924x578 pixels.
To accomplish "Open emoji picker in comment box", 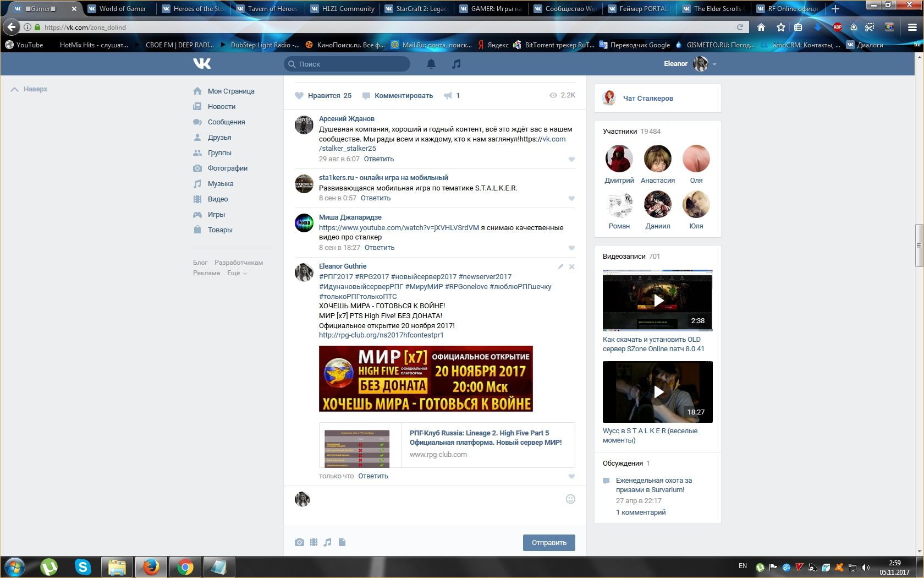I will point(570,499).
